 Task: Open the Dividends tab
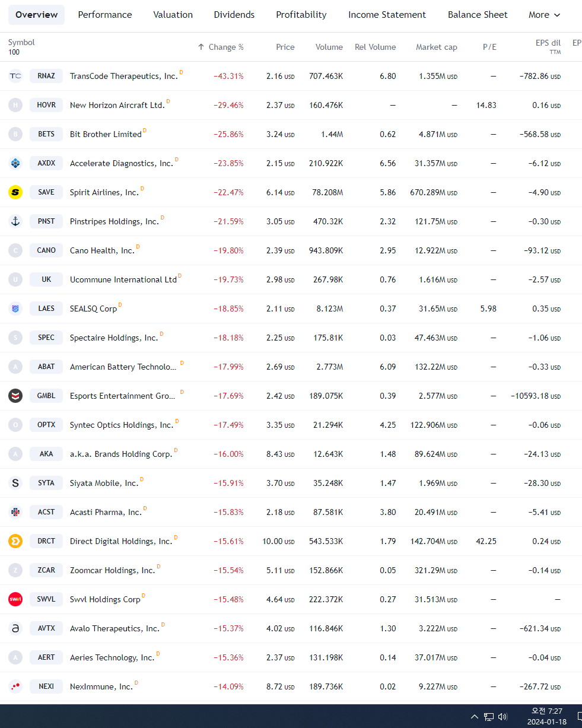[234, 15]
